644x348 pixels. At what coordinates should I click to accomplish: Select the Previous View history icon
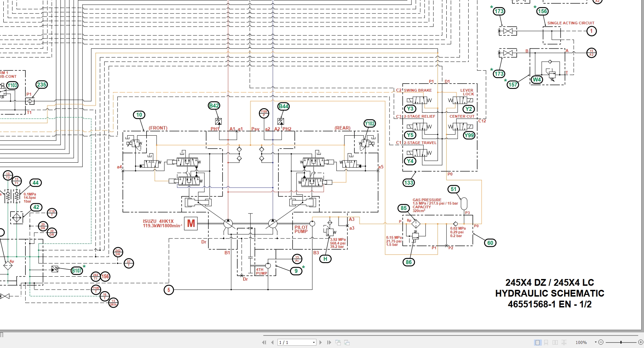point(338,342)
